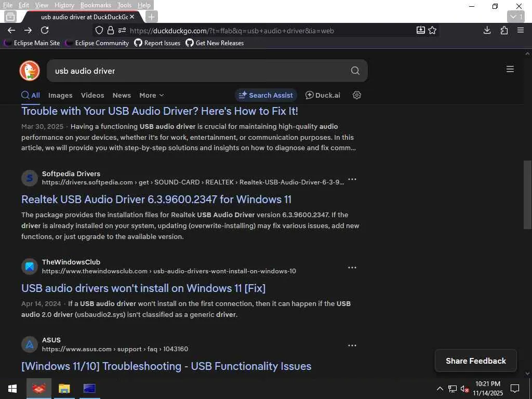
Task: Click the drivers.softpedia.com URL breadcrumb
Action: [193, 182]
